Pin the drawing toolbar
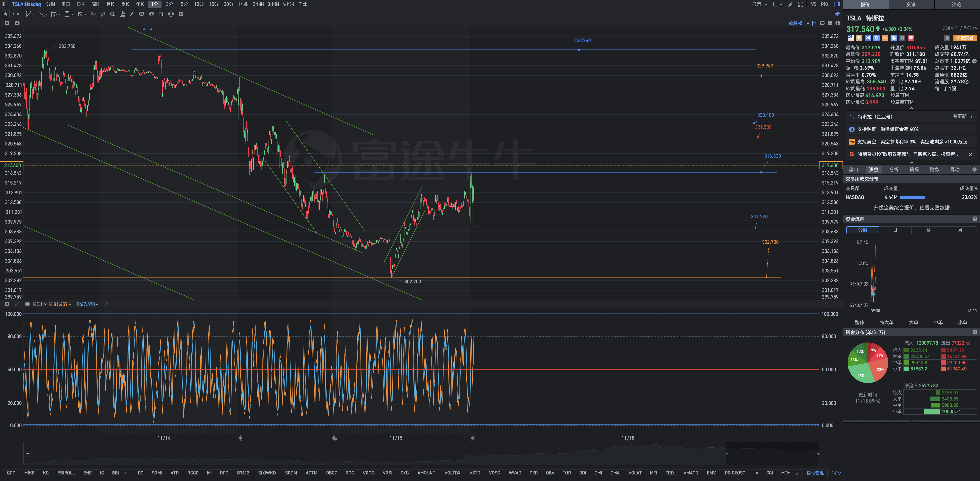 (x=837, y=14)
